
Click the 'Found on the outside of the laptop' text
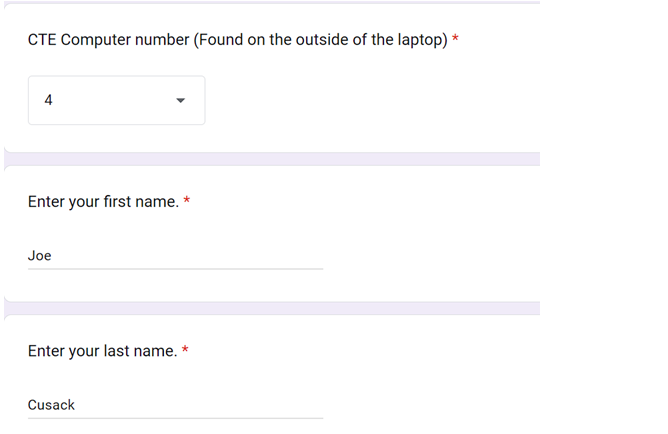click(320, 40)
